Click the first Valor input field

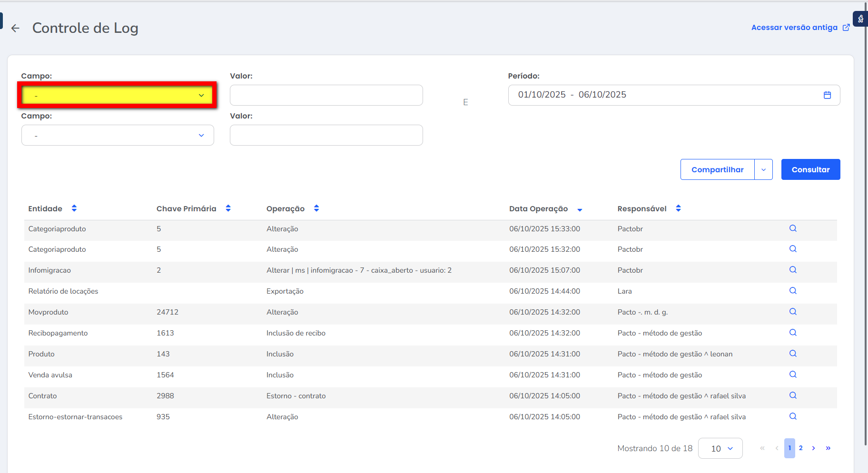pos(326,95)
